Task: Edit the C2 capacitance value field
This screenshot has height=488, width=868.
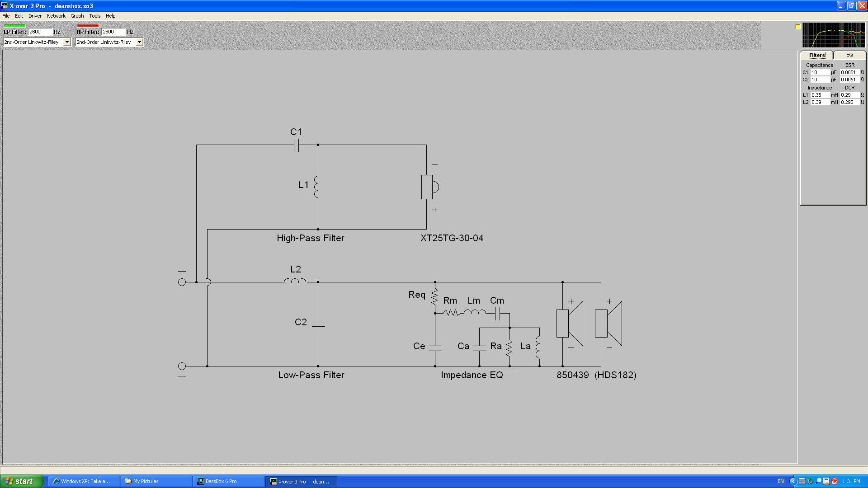Action: pos(821,80)
